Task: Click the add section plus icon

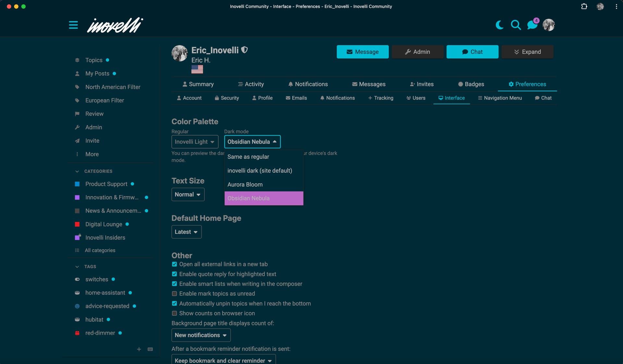Action: pos(139,349)
